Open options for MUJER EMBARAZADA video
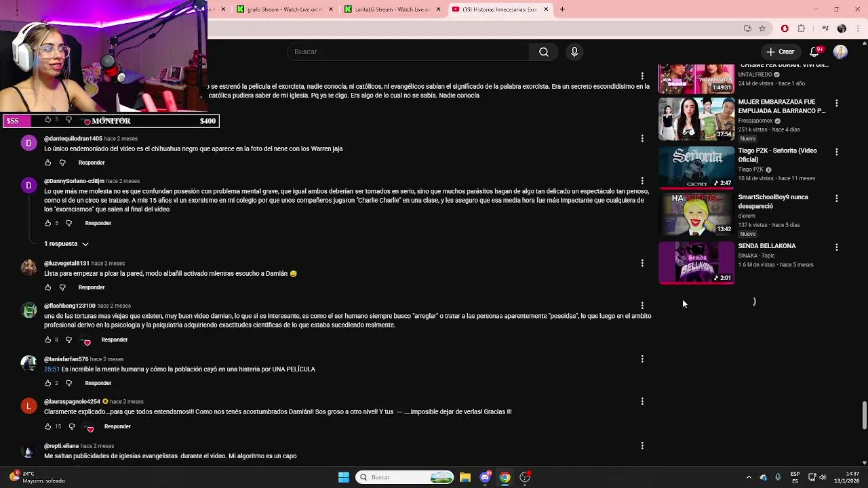The height and width of the screenshot is (488, 868). [x=837, y=104]
